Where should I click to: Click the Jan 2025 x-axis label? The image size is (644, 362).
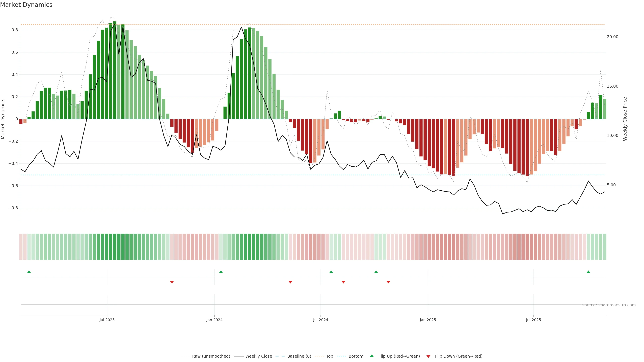428,320
